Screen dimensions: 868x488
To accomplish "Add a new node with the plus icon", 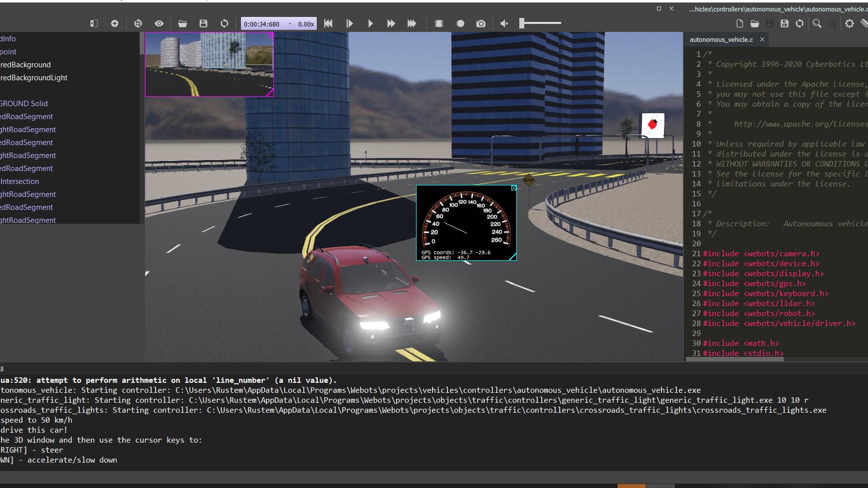I will coord(115,23).
